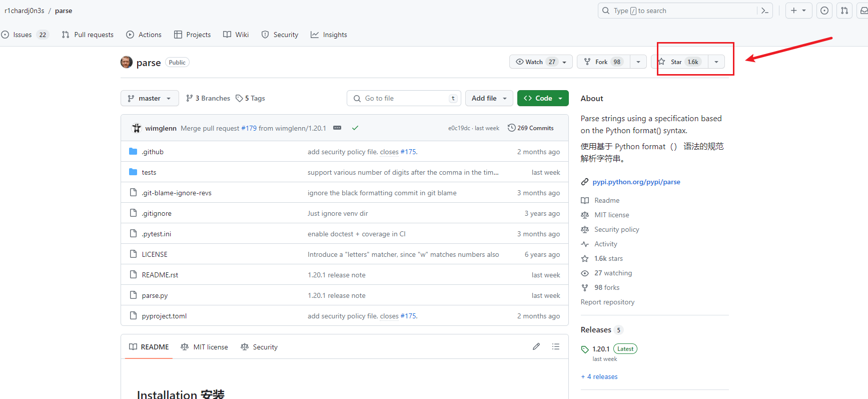868x399 pixels.
Task: Expand commit message ellipsis icon
Action: point(337,128)
